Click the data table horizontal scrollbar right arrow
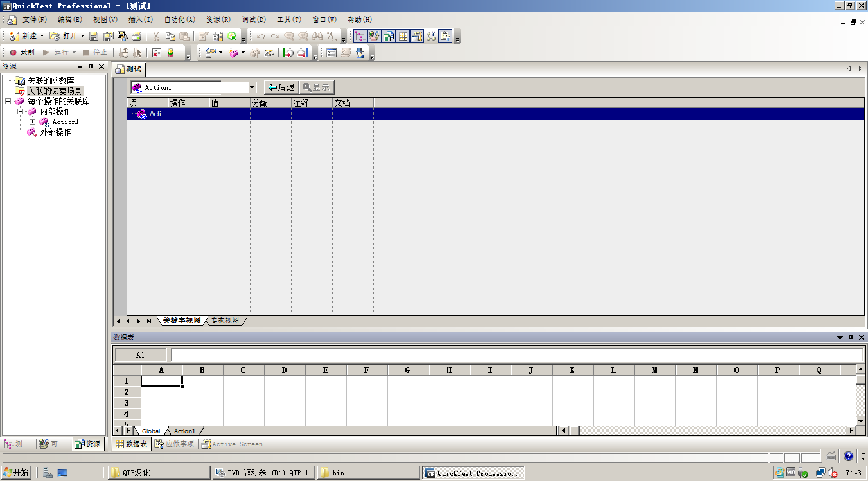The height and width of the screenshot is (481, 868). pyautogui.click(x=852, y=431)
